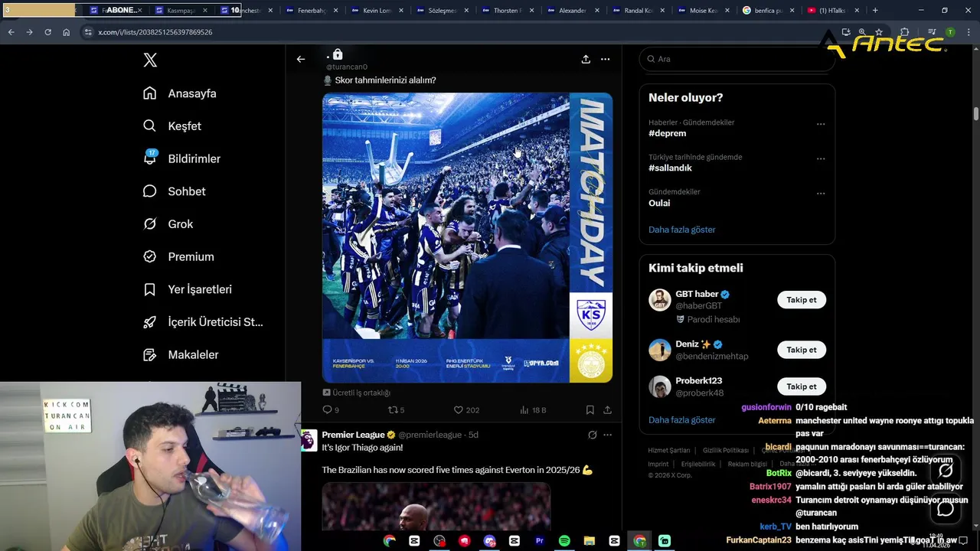
Task: Like the Matchday post with 202 likes
Action: 466,410
